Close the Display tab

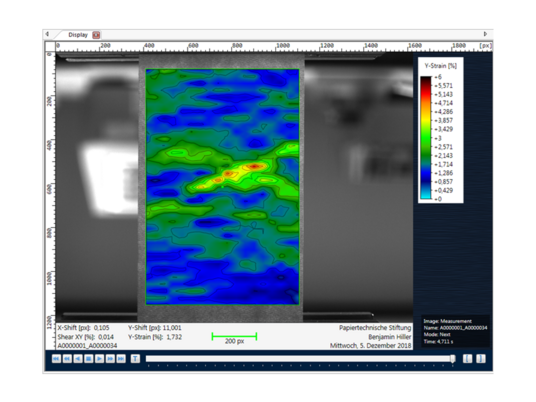pos(96,35)
